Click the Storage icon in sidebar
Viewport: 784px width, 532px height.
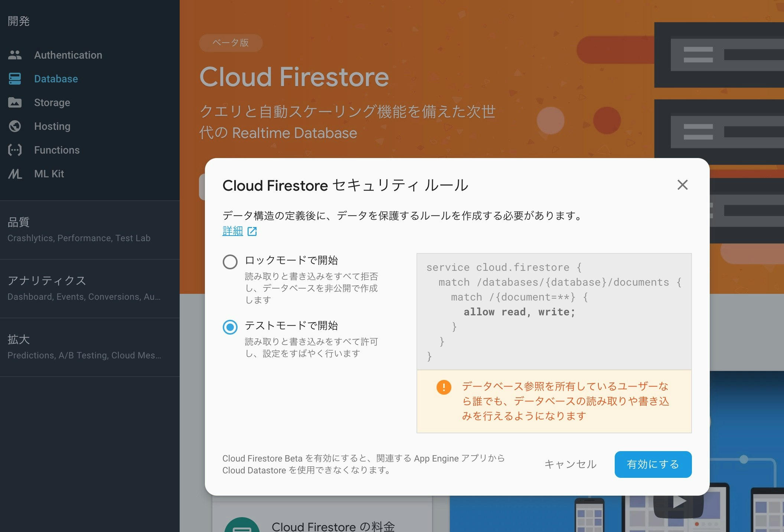click(x=15, y=102)
